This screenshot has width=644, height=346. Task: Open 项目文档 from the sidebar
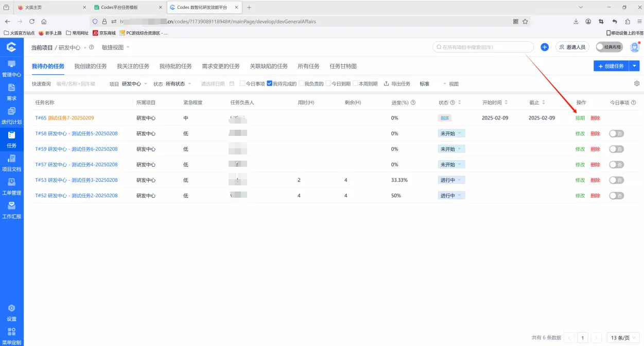[x=11, y=163]
